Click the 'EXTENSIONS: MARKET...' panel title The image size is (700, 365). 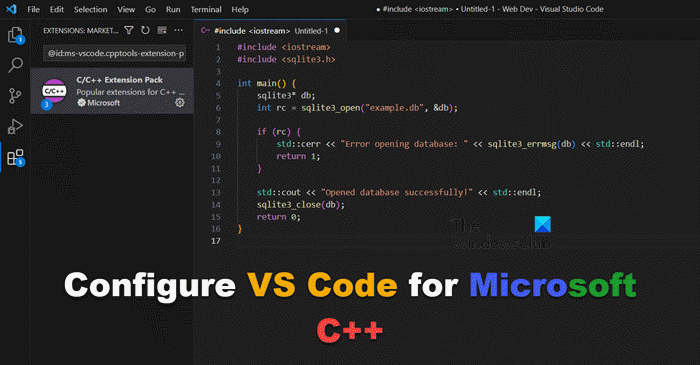click(81, 30)
